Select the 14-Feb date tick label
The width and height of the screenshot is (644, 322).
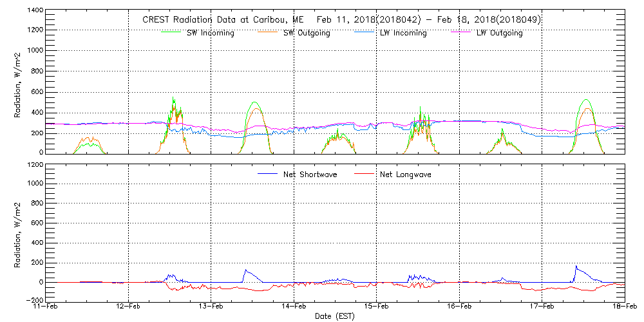294,307
